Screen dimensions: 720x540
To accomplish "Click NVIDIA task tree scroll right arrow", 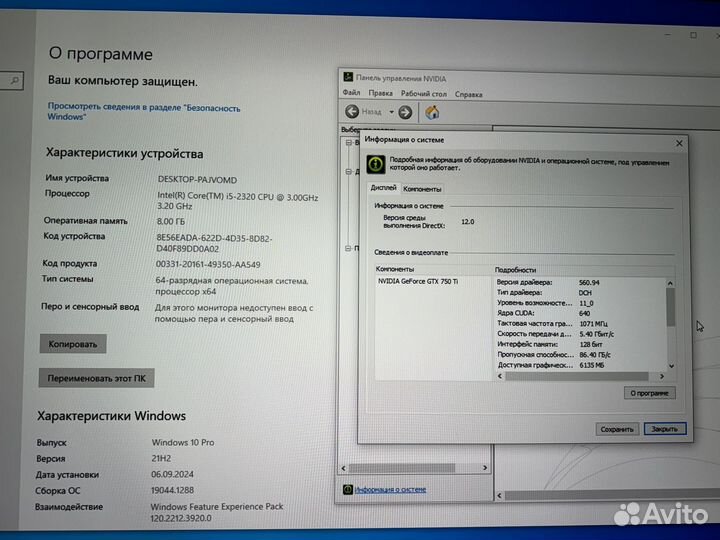I will [485, 467].
